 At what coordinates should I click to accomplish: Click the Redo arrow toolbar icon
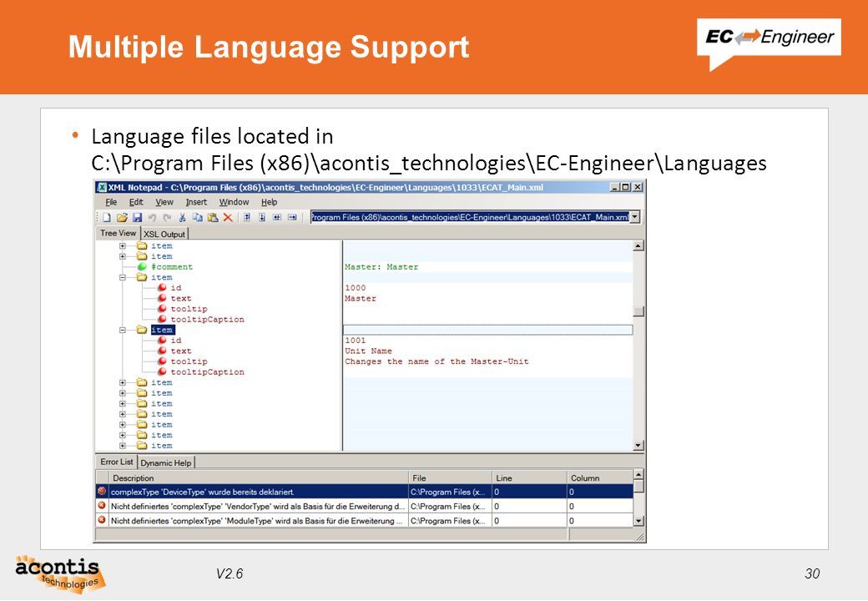click(x=167, y=218)
